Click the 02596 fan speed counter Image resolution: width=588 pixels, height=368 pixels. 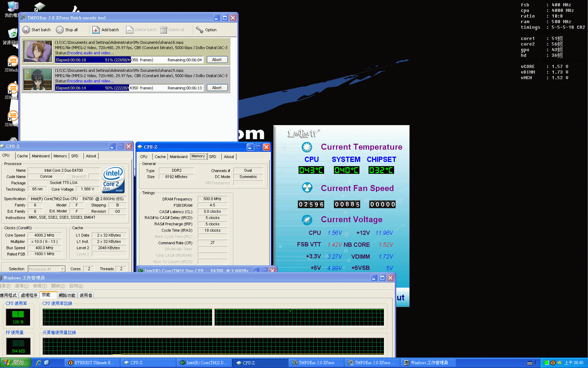coord(311,204)
